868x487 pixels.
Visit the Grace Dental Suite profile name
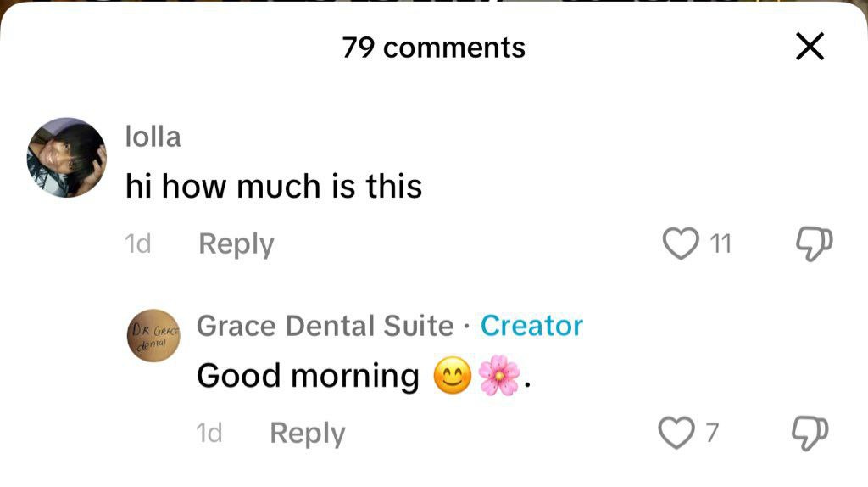click(x=325, y=326)
